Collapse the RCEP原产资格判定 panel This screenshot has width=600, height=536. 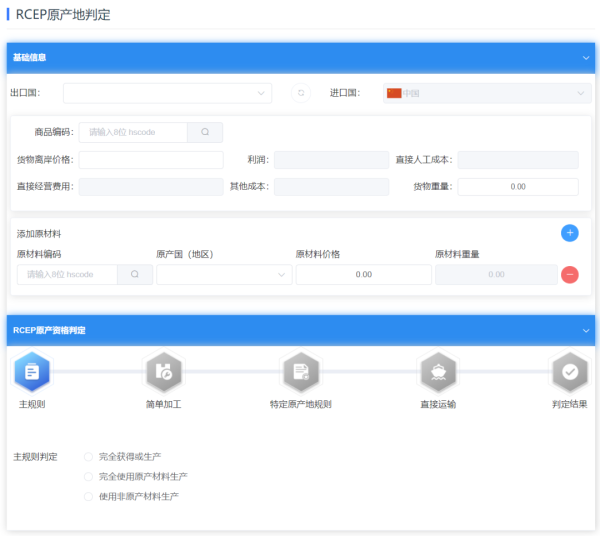[586, 330]
